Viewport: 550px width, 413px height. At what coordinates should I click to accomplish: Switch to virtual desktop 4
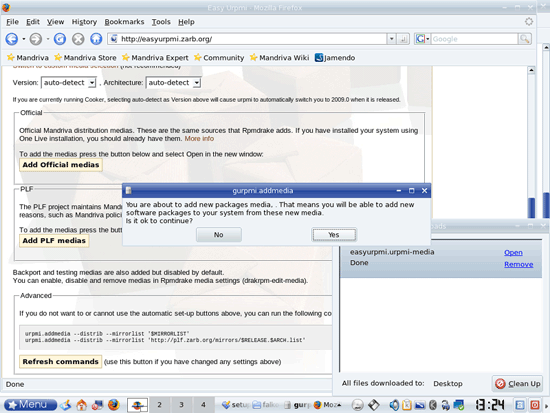pos(203,405)
